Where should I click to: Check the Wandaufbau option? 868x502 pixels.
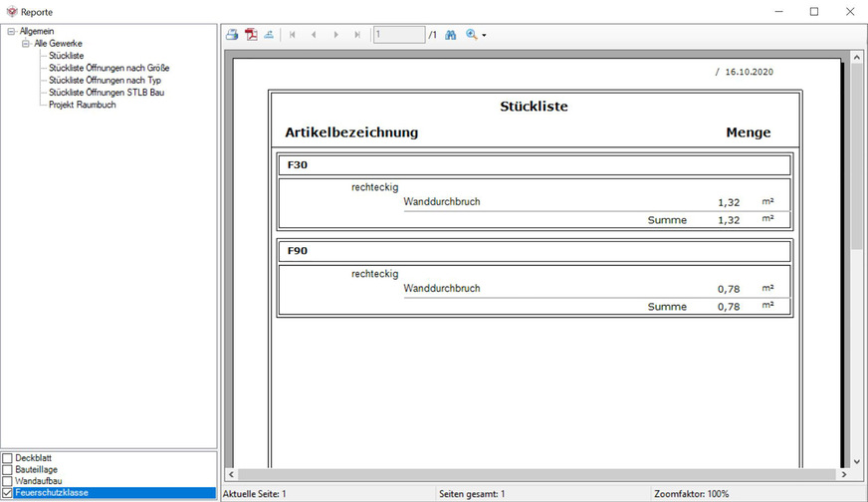[8, 481]
